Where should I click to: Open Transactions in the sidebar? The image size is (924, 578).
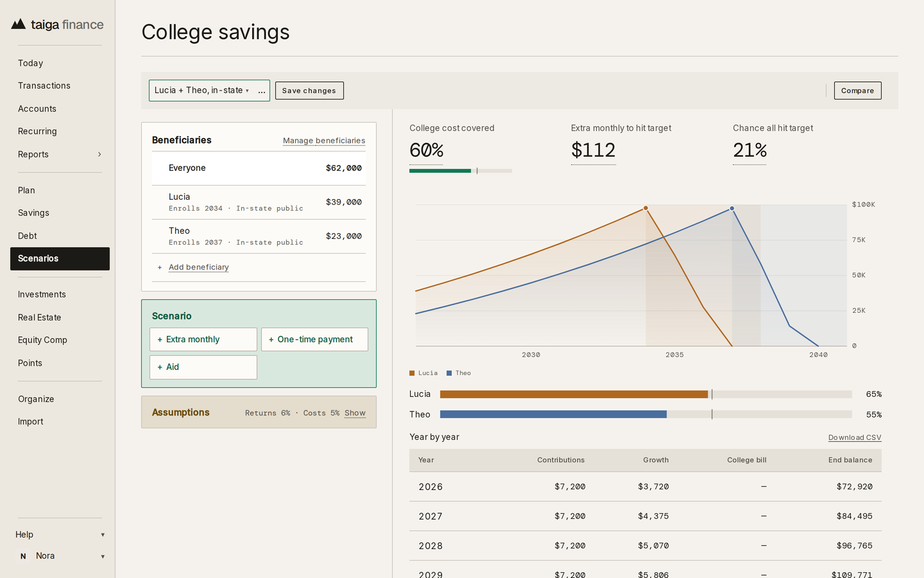coord(60,85)
